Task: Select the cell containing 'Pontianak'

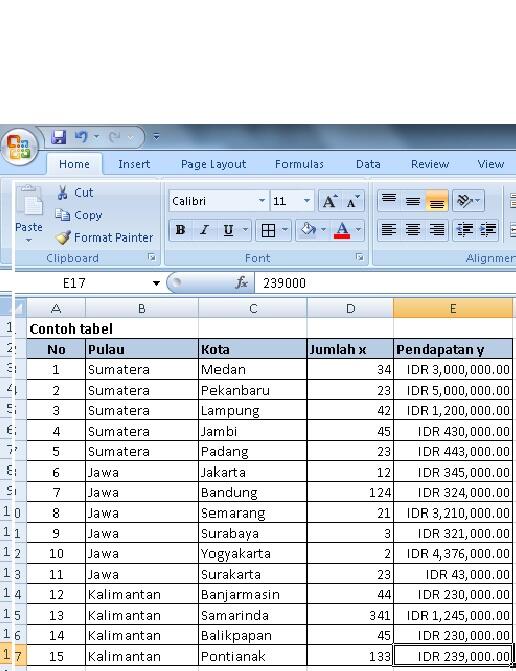Action: (253, 656)
